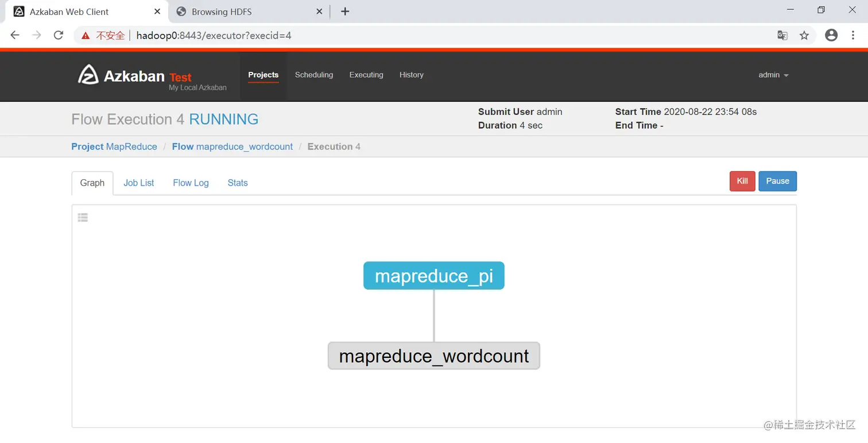
Task: Click the Duration 4 sec text
Action: 510,125
